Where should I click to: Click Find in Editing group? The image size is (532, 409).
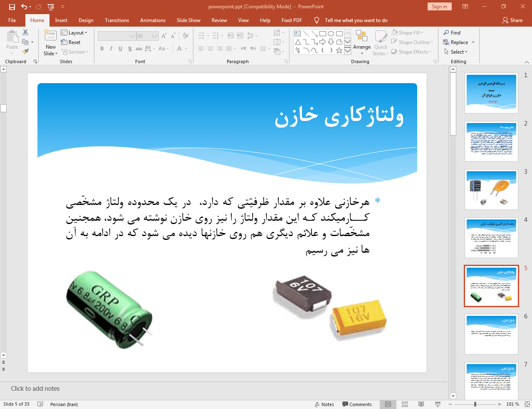pos(452,32)
